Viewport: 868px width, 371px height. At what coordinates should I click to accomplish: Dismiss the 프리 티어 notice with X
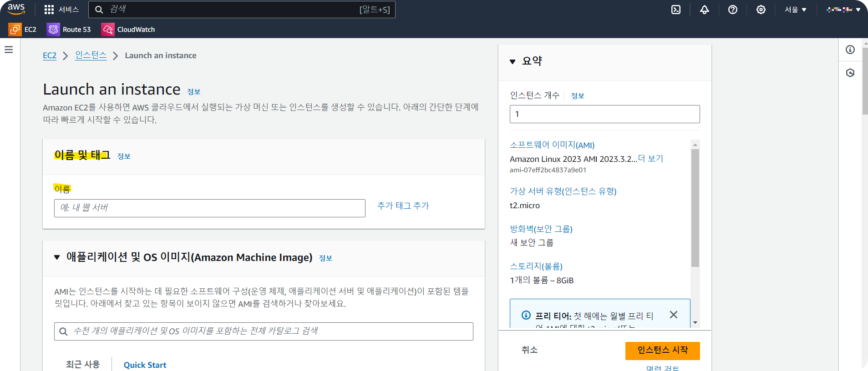point(674,315)
